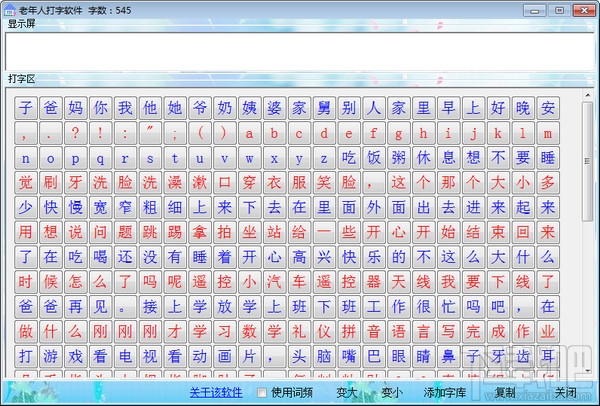Select the red letter g key
The height and width of the screenshot is (406, 600).
click(x=399, y=133)
